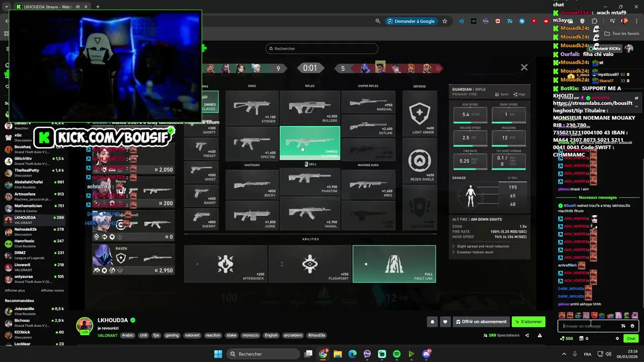The height and width of the screenshot is (362, 644).
Task: Select the arcraiders tag
Action: (293, 335)
